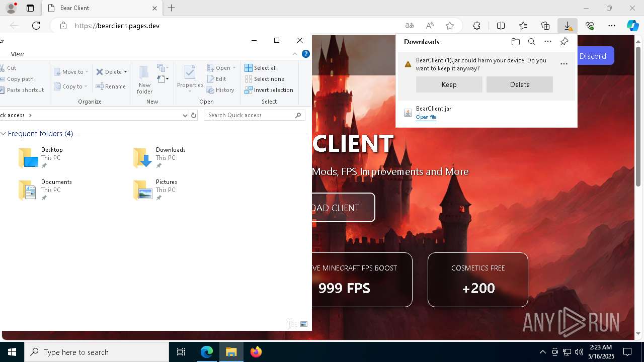This screenshot has height=362, width=644.
Task: Pin the Downloads panel
Action: tap(565, 42)
